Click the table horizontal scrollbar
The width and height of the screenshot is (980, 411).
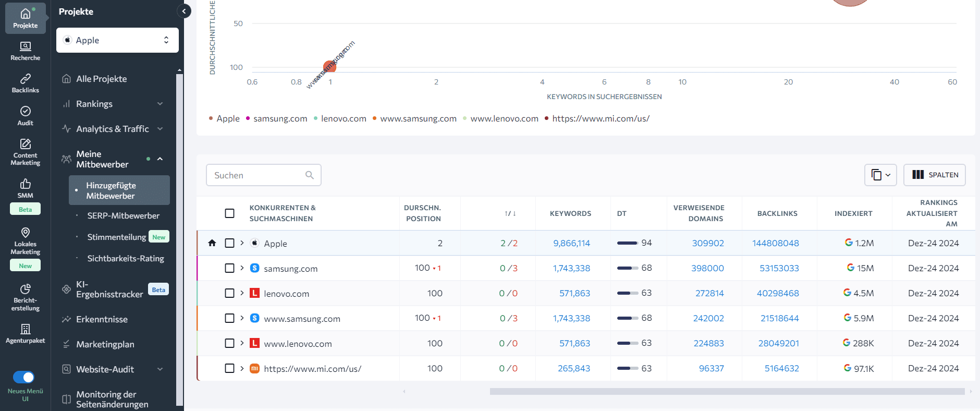point(727,391)
